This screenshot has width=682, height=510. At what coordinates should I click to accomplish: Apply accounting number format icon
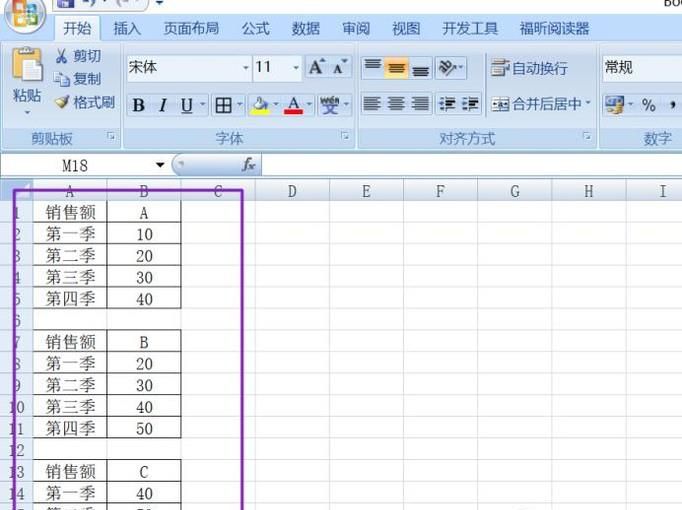[x=615, y=105]
